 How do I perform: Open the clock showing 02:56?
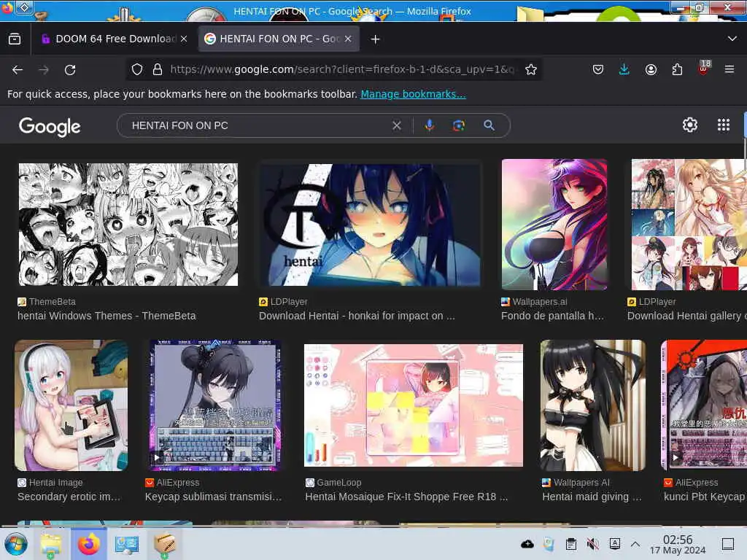click(678, 544)
